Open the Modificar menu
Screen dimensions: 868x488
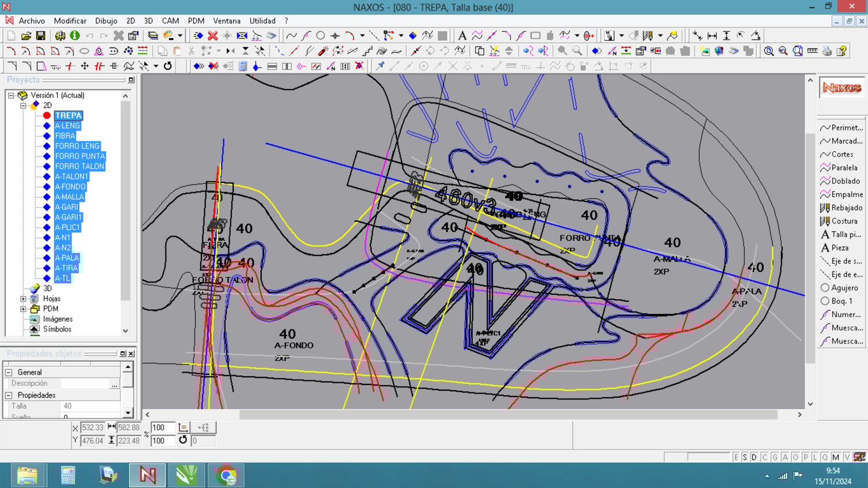pyautogui.click(x=70, y=21)
